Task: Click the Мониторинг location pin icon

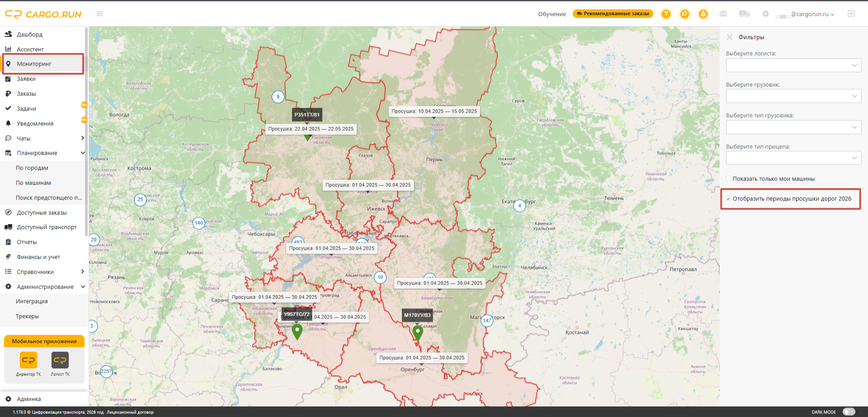Action: [8, 64]
